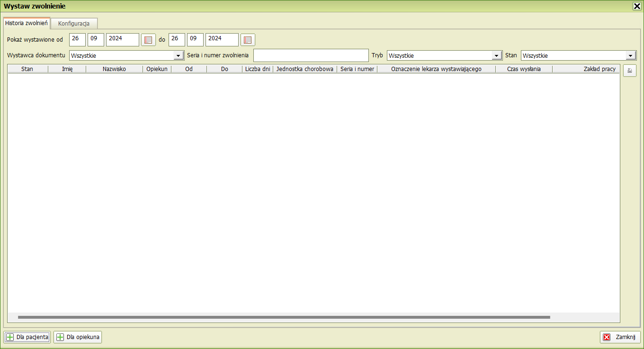Click the start date day field
Screen dimensions: 644x349
coord(77,39)
